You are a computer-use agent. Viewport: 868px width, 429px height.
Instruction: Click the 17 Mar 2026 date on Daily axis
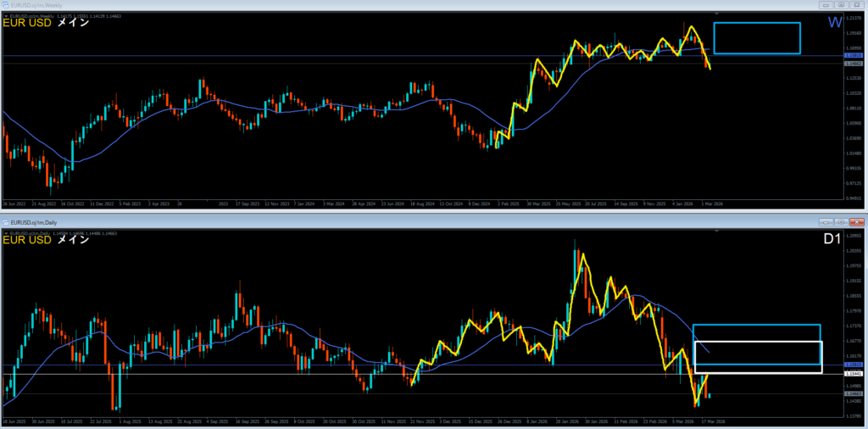[x=714, y=422]
